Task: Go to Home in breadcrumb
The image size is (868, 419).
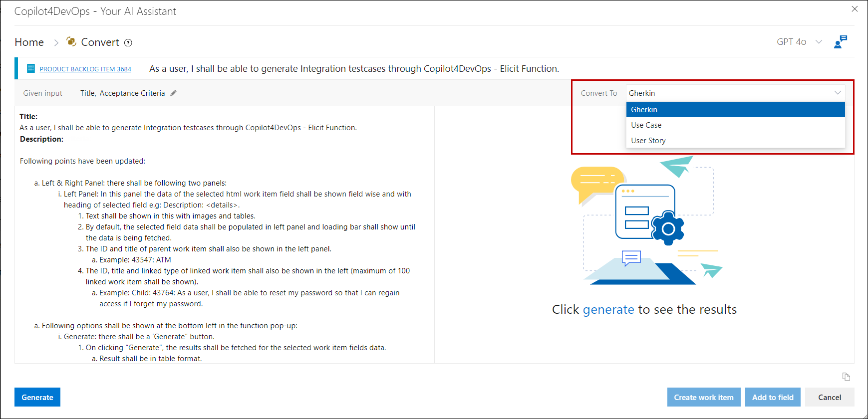Action: (x=29, y=42)
